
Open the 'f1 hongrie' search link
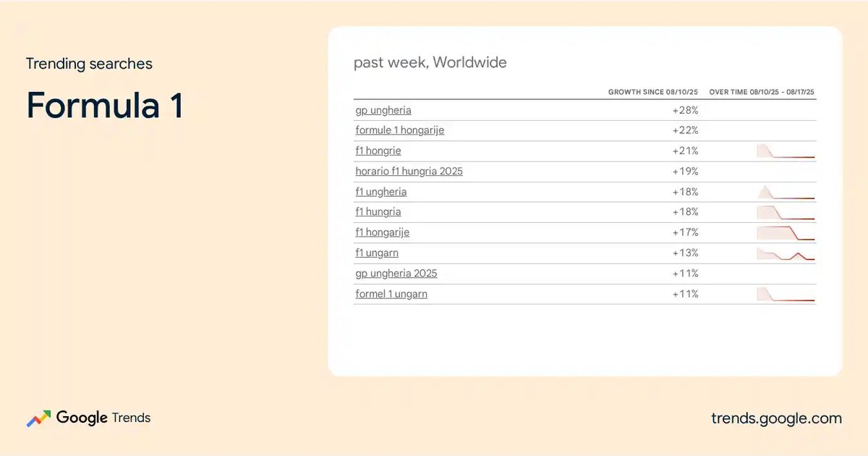(378, 151)
